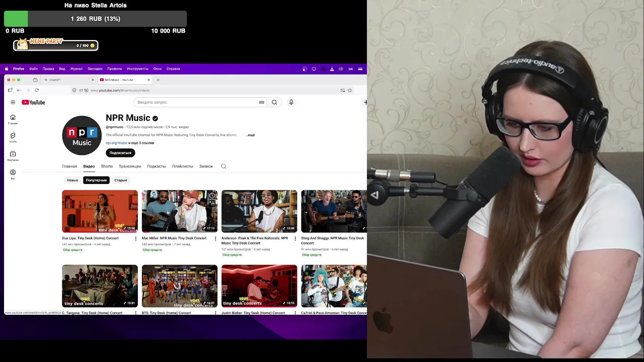Screen dimensions: 644x362
Task: Open the Правка menu
Action: pyautogui.click(x=48, y=69)
